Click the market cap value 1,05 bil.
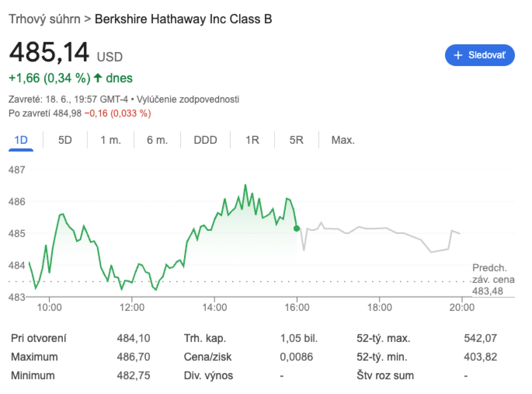Image resolution: width=532 pixels, height=394 pixels. (x=299, y=338)
